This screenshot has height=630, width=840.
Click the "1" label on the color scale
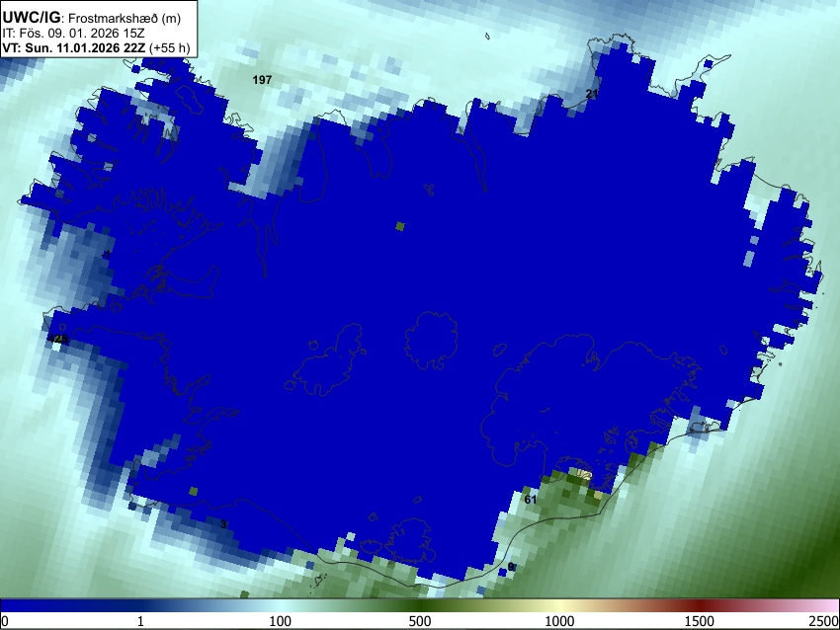click(140, 621)
